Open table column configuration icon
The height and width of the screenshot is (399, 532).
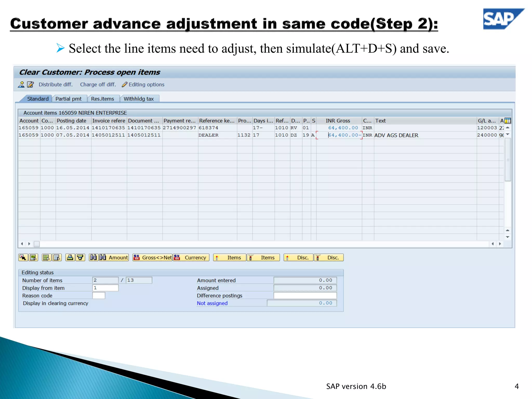point(508,121)
